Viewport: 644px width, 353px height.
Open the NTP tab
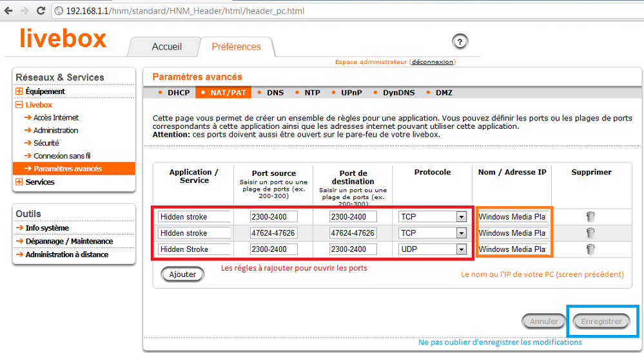coord(312,93)
